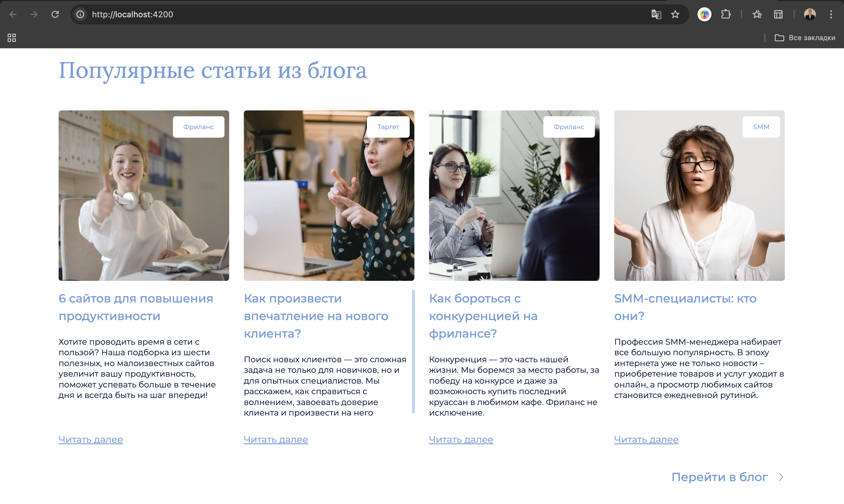Image resolution: width=844 pixels, height=504 pixels.
Task: Click Фриланс tag on interview meeting image
Action: (569, 127)
